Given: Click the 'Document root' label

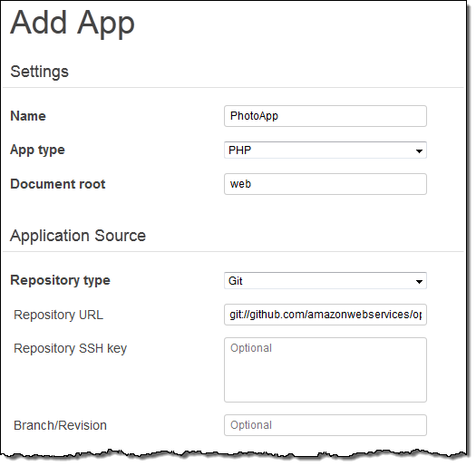Looking at the screenshot, I should (58, 184).
